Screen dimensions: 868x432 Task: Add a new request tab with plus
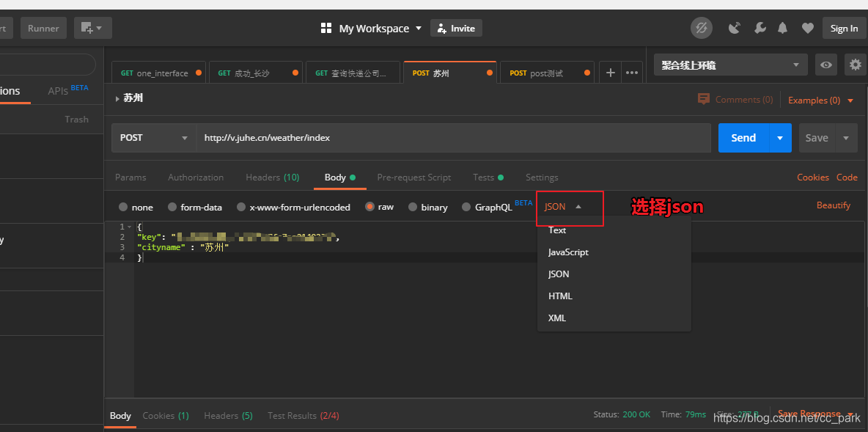[610, 73]
